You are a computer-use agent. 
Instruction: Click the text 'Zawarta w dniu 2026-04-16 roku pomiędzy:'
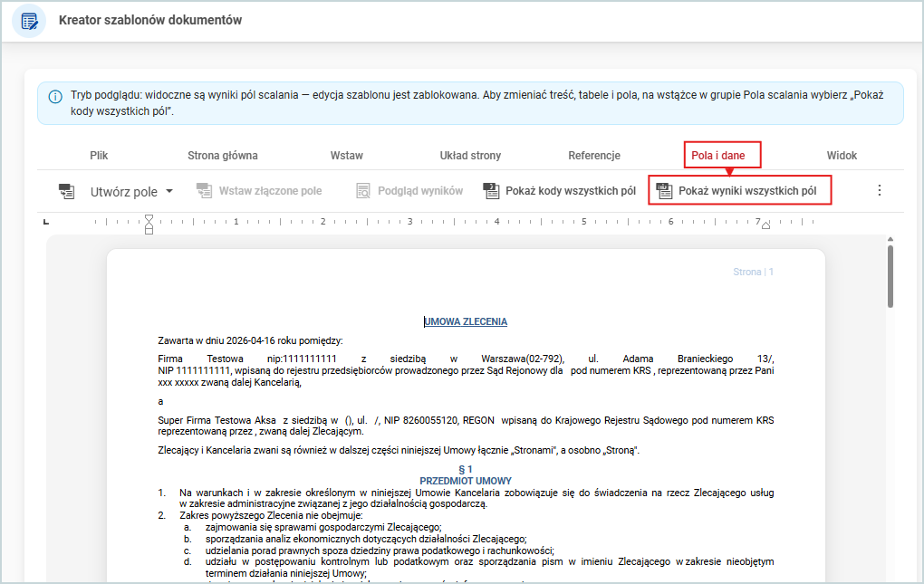[x=250, y=340]
